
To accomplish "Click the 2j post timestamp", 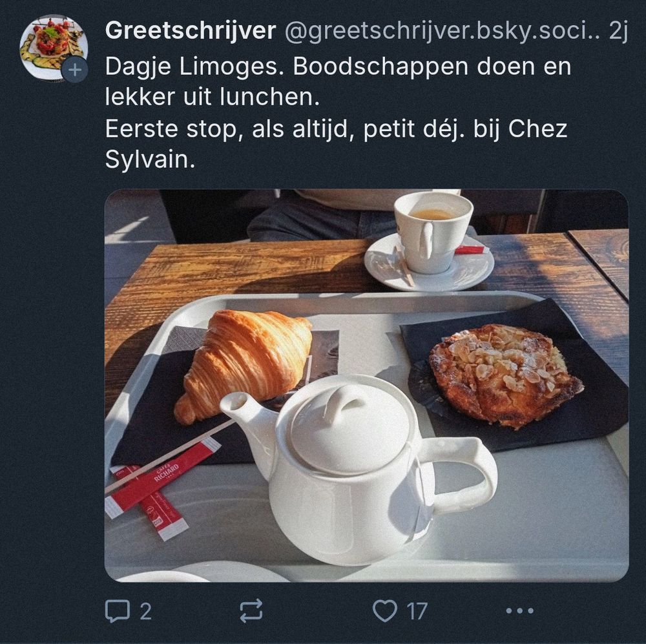I will 618,30.
